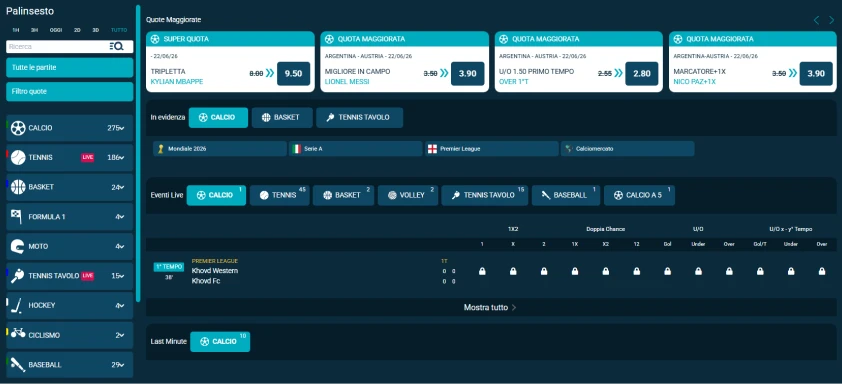Click the Calcio soccer ball sidebar icon
842x384 pixels.
[18, 128]
